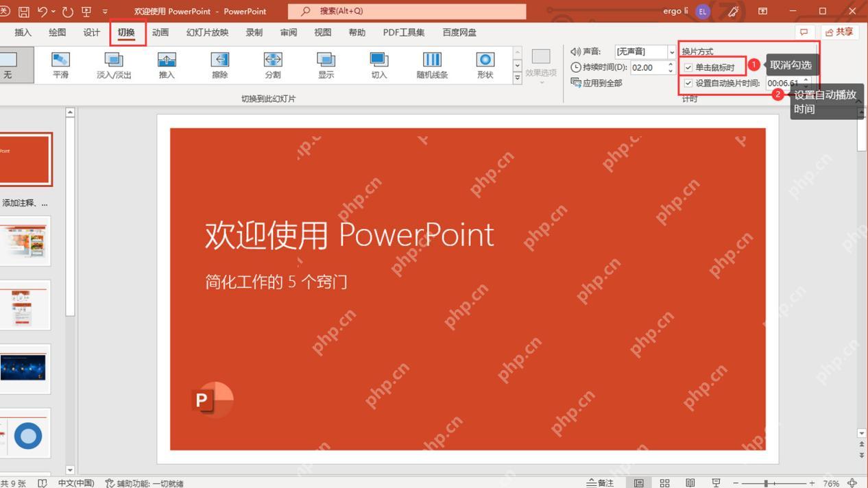Open the undo history dropdown arrow
The image size is (868, 488).
(x=53, y=12)
